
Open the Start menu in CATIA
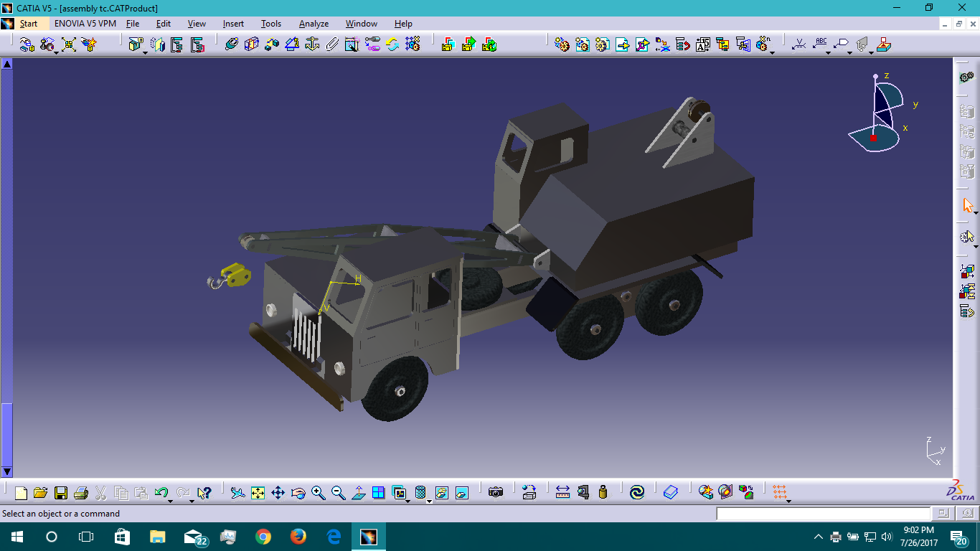pyautogui.click(x=29, y=24)
